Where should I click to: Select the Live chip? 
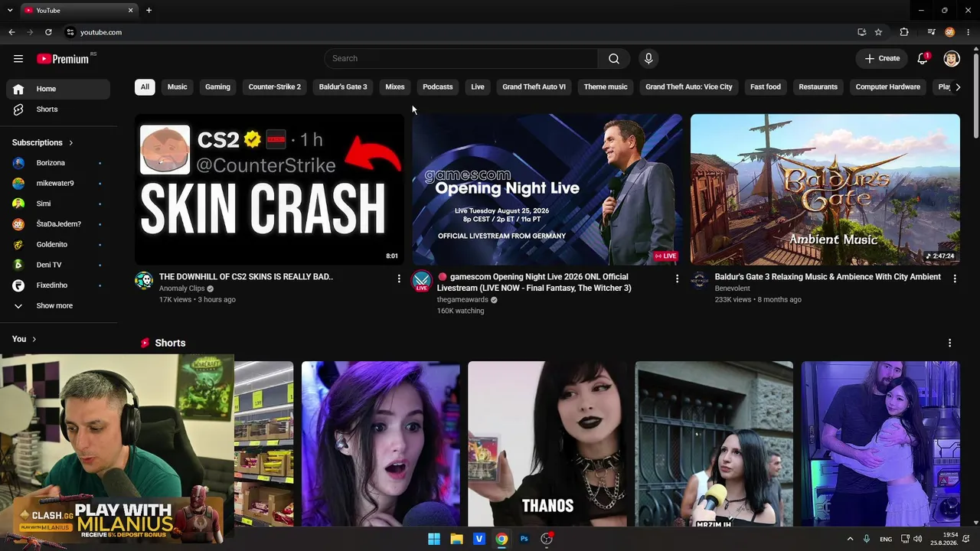[478, 86]
